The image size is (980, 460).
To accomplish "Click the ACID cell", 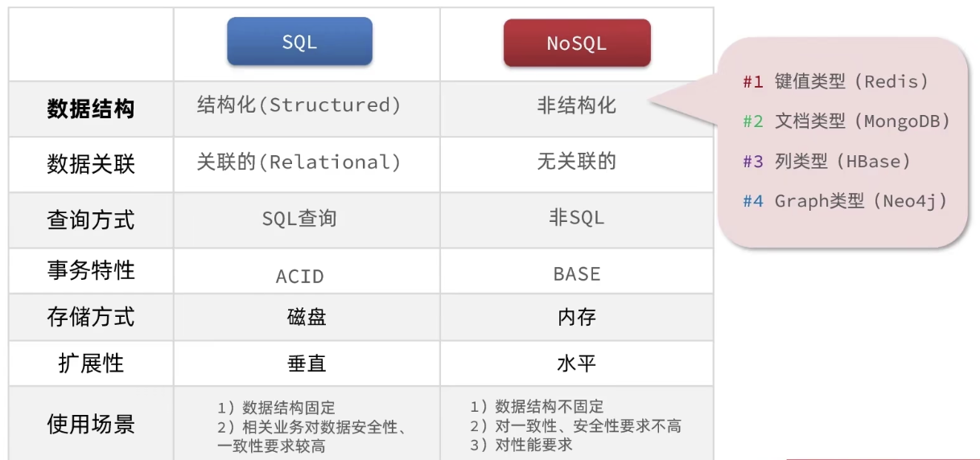I will click(299, 277).
